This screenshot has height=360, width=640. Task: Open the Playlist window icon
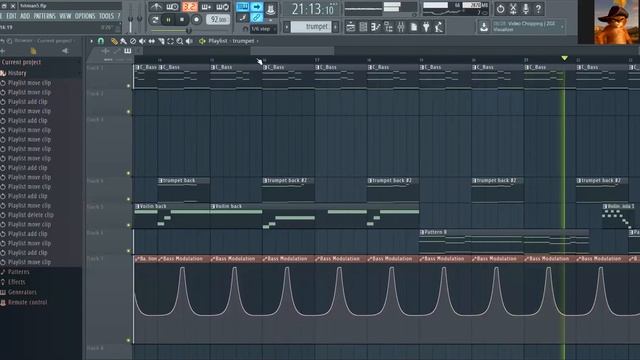(351, 27)
